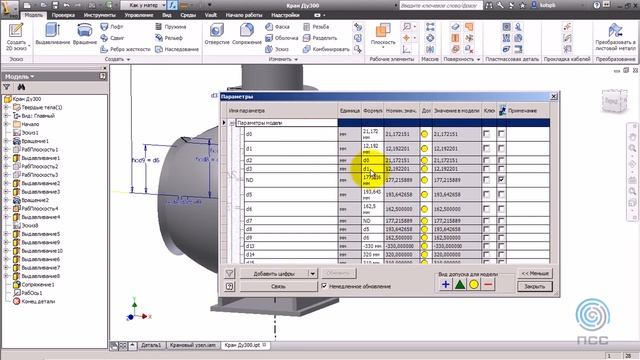Click the '<< Меньше' button
The image size is (640, 360).
[x=535, y=273]
